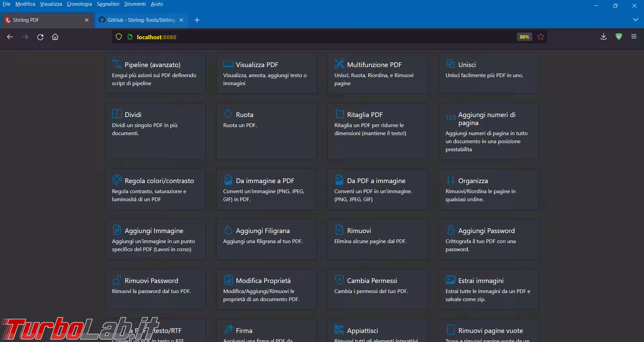Open the Multifunzione PDF tools icon
This screenshot has height=342, width=644.
click(x=339, y=64)
